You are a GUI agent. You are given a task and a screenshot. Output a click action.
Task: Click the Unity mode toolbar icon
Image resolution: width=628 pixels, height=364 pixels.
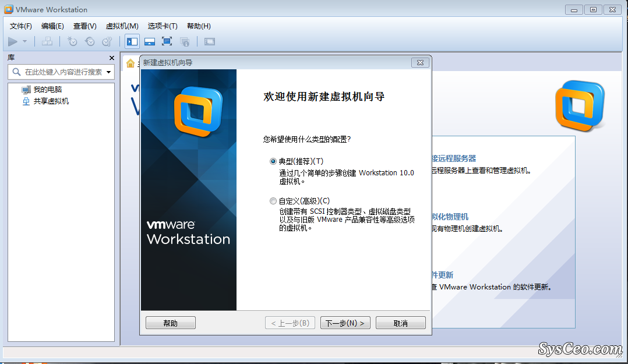click(x=185, y=42)
